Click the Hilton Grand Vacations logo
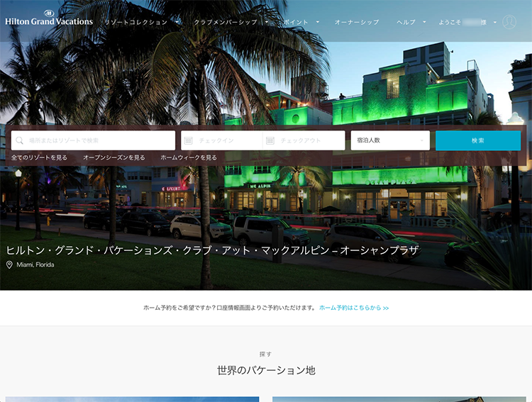 [49, 18]
